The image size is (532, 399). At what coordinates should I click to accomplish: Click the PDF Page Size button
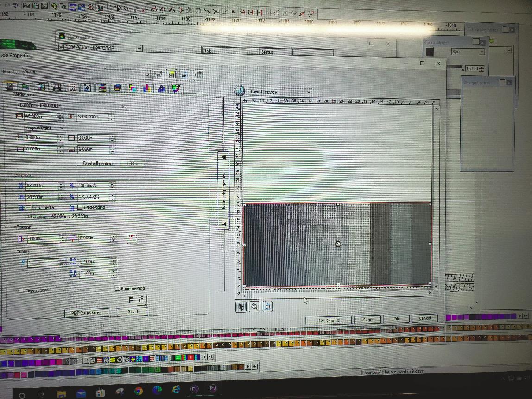coord(87,312)
